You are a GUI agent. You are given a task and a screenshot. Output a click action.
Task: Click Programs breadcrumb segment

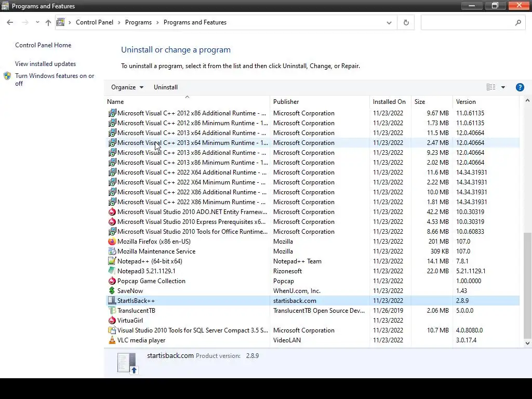138,22
